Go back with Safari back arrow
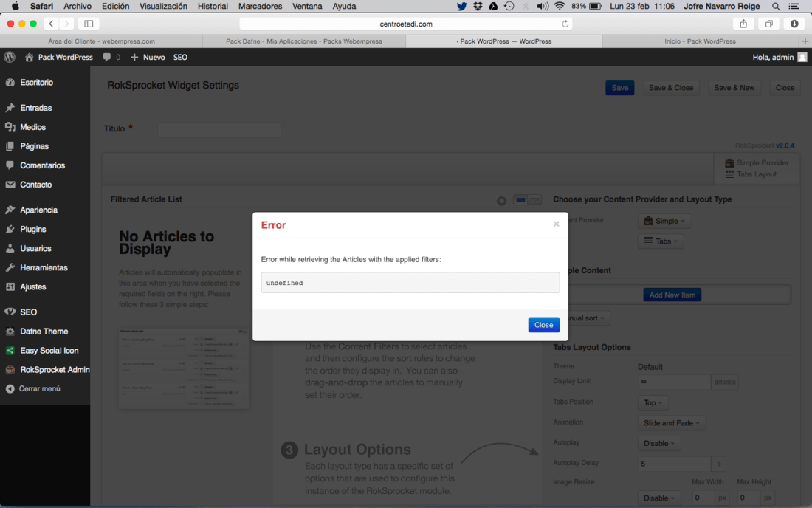812x508 pixels. coord(51,24)
